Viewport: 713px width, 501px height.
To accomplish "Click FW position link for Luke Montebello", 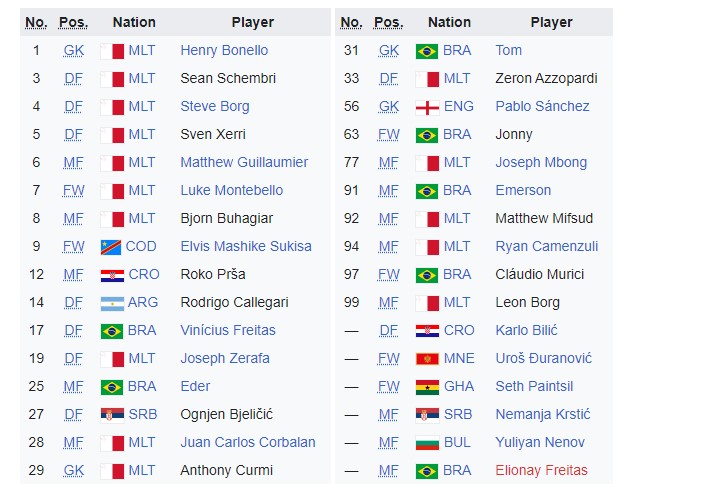I will click(x=73, y=190).
